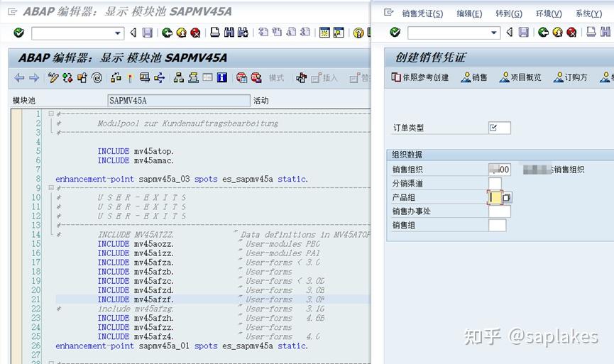Click the red Cancel icon in ABAP editor
Screen dimensions: 614x364
(195, 33)
